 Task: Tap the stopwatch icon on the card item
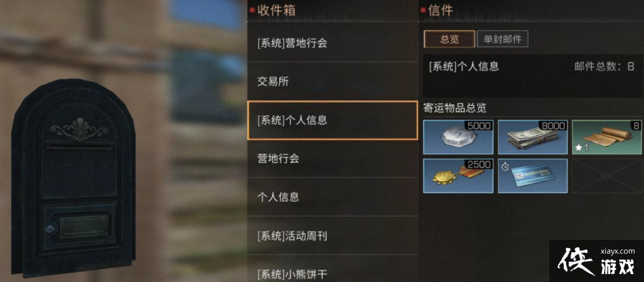[505, 166]
